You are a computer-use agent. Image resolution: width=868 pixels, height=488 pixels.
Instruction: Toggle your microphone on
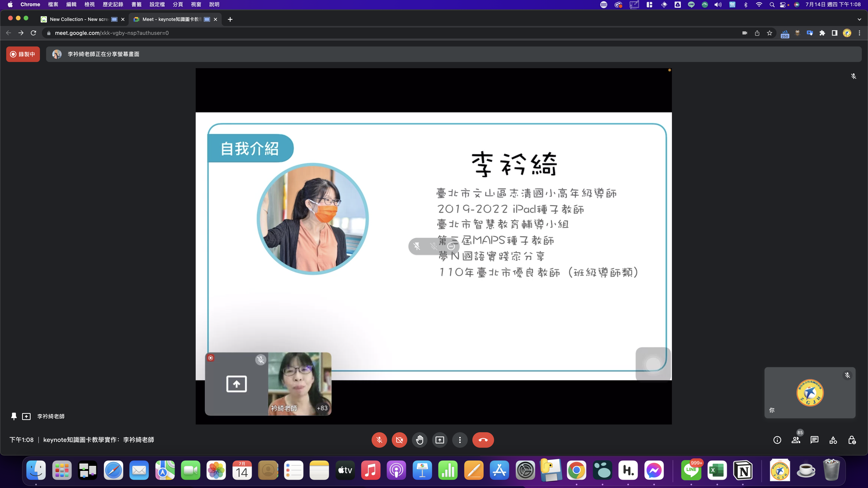(x=379, y=440)
